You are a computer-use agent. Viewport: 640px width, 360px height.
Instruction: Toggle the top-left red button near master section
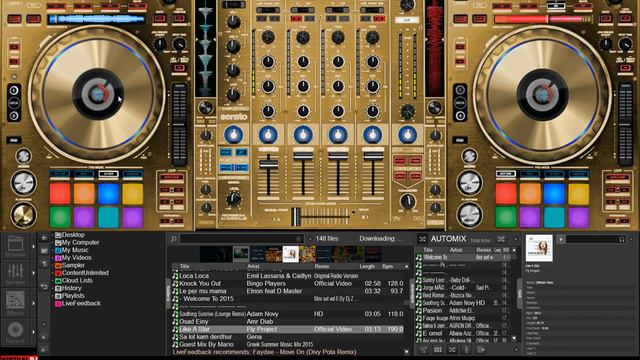pos(399,161)
